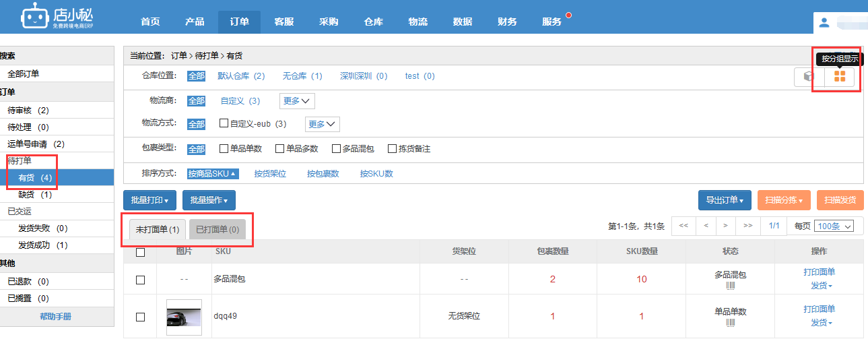Click the 扫描发货 button
Screen dimensions: 868x339
[840, 200]
